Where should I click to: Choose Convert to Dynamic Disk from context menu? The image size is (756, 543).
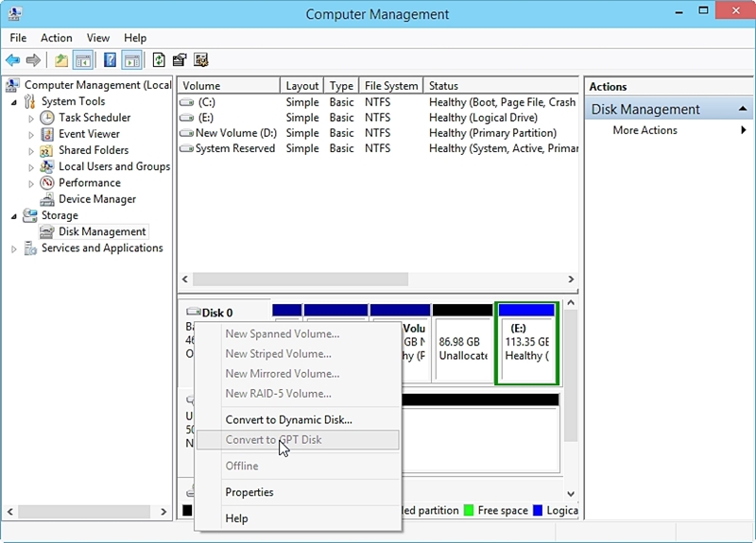click(x=288, y=420)
